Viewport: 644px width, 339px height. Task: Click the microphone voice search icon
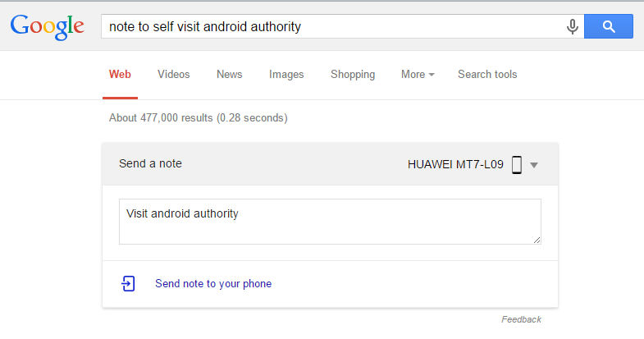(572, 26)
